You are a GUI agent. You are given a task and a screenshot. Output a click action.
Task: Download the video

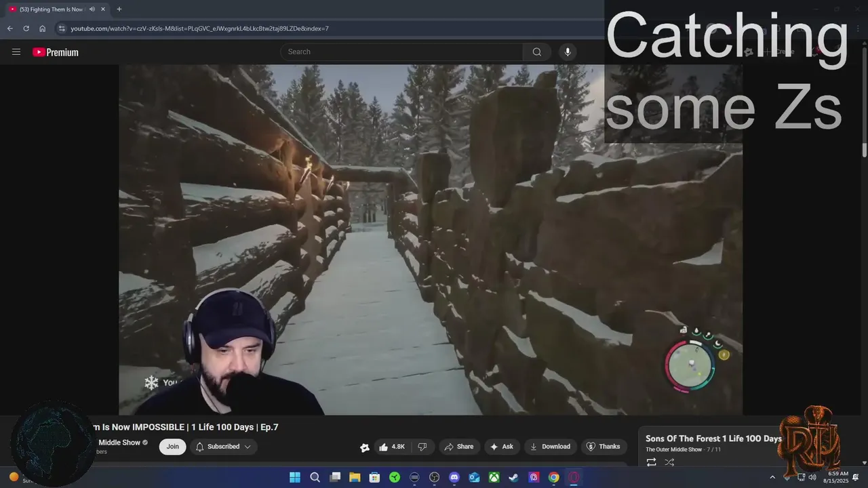[x=550, y=447]
